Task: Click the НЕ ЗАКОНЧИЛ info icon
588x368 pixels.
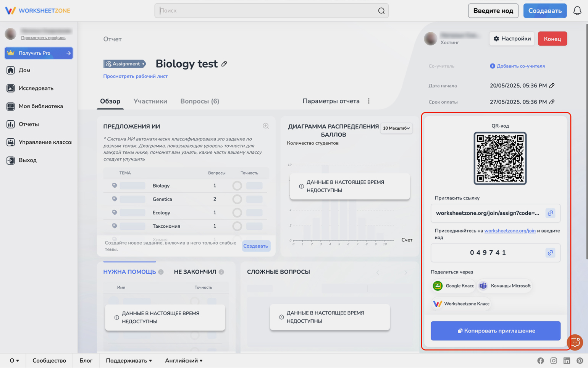Action: tap(221, 272)
